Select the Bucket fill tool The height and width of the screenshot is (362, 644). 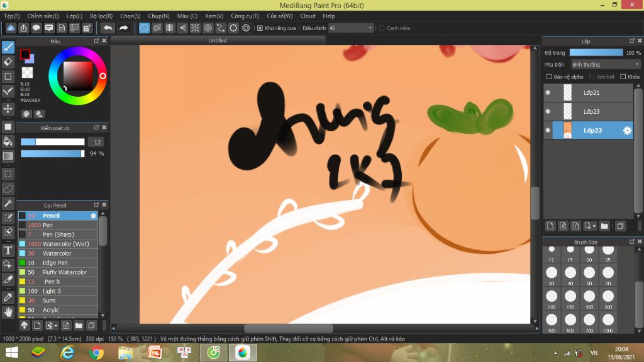click(8, 141)
